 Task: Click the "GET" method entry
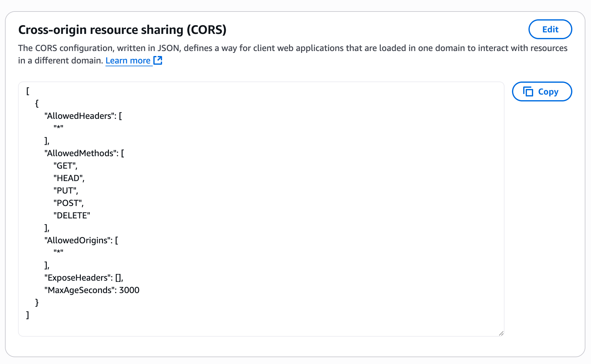point(65,166)
